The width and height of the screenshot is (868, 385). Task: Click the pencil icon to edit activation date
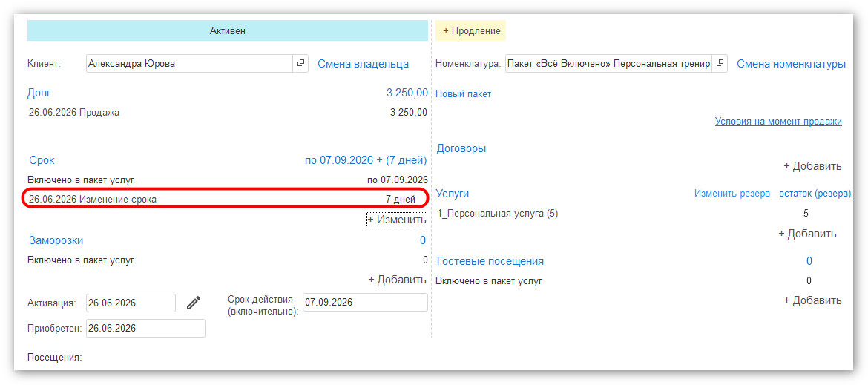coord(193,303)
